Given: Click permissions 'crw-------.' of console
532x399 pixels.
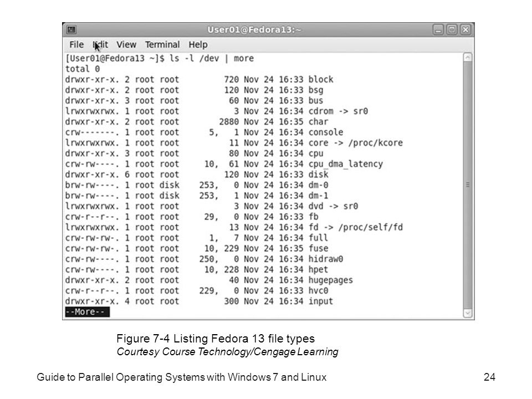Looking at the screenshot, I should click(93, 132).
